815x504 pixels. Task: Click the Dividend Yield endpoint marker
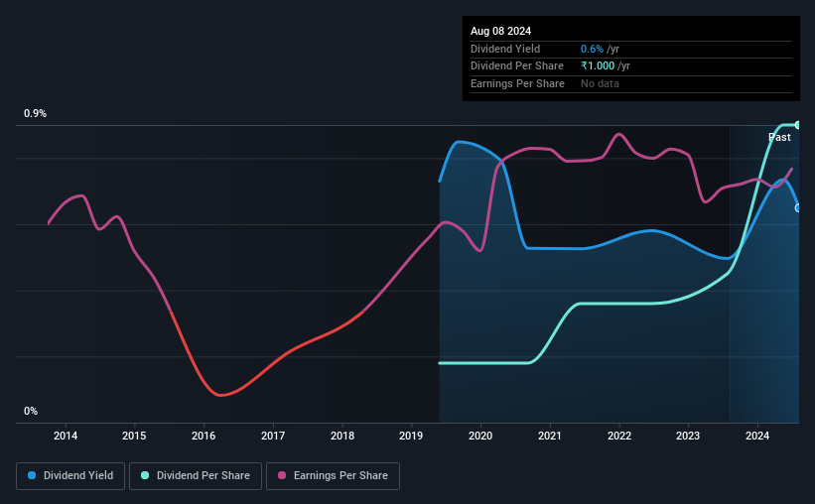pyautogui.click(x=798, y=207)
